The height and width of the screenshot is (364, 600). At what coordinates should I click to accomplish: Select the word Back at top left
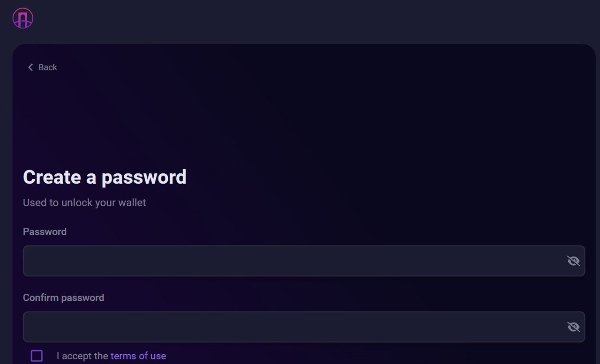[48, 67]
